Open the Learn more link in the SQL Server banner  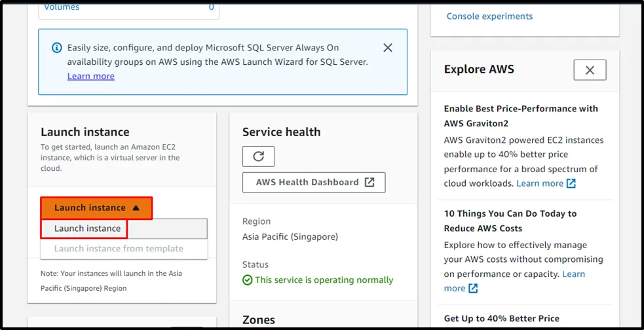pyautogui.click(x=90, y=77)
